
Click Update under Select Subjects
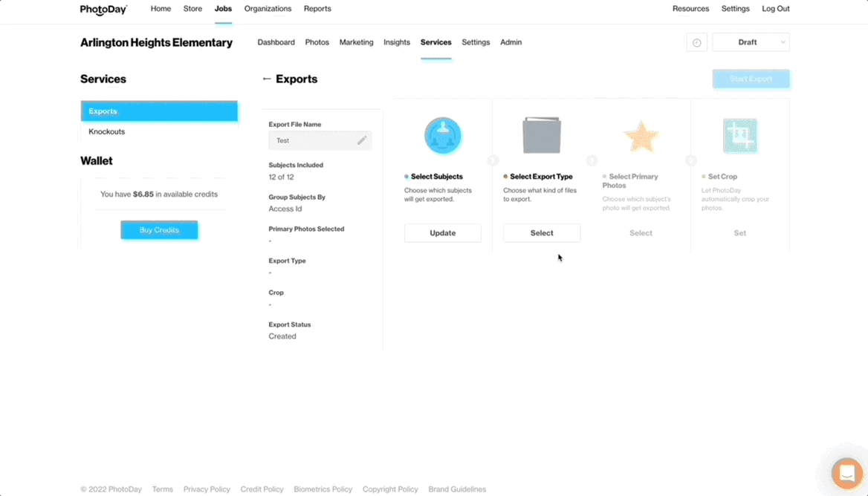coord(443,233)
